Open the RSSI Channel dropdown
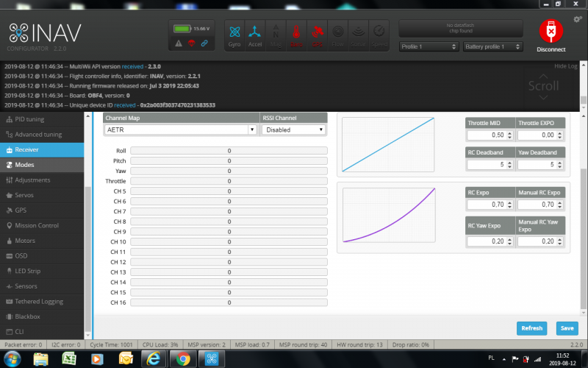Viewport: 588px width, 368px height. pyautogui.click(x=293, y=130)
